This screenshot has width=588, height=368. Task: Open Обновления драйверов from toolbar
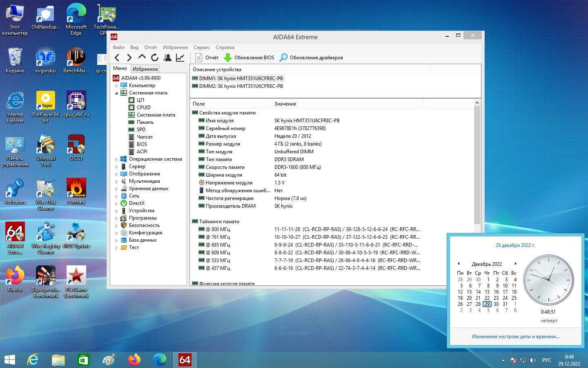[311, 58]
